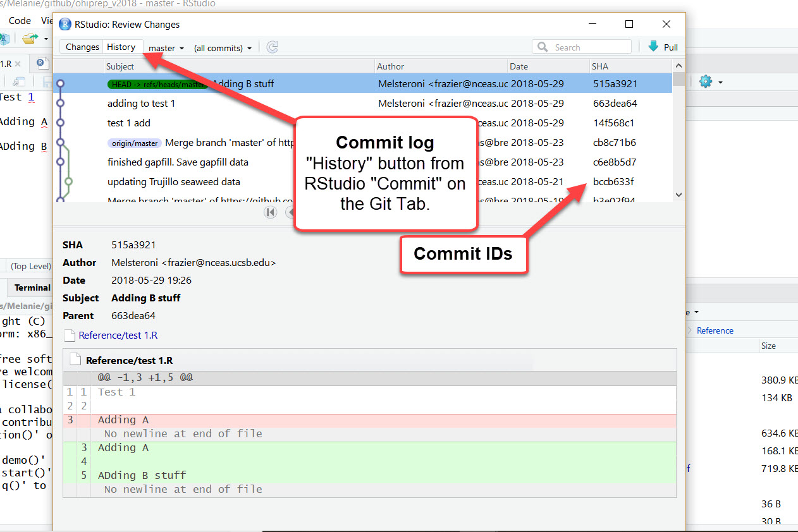Click the RStudio logo in Review Changes title
The width and height of the screenshot is (798, 532).
click(x=64, y=24)
